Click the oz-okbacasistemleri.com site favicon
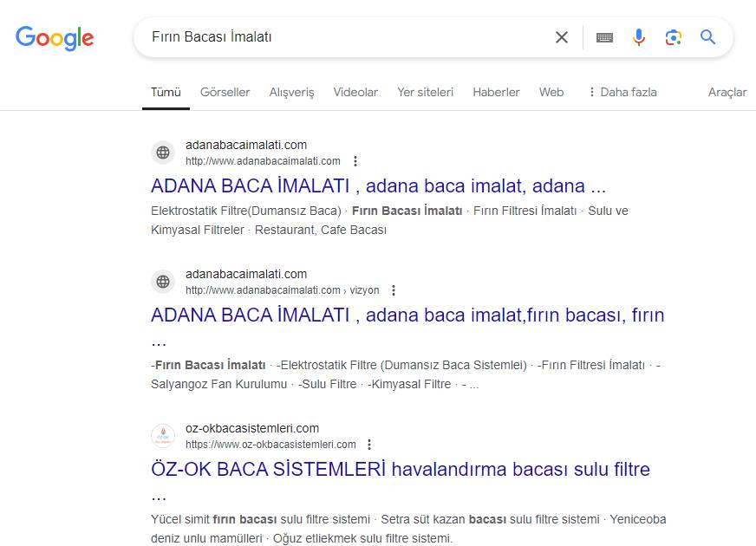Viewport: 756px width, 546px height. tap(163, 435)
